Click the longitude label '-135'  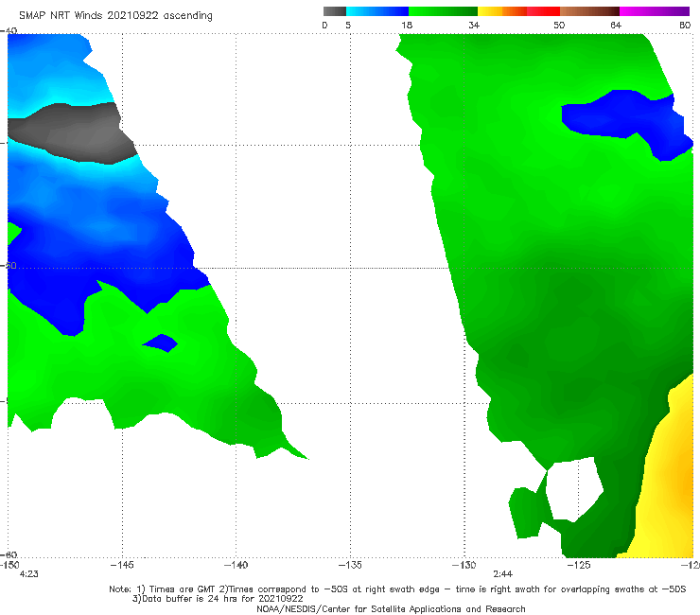(350, 565)
